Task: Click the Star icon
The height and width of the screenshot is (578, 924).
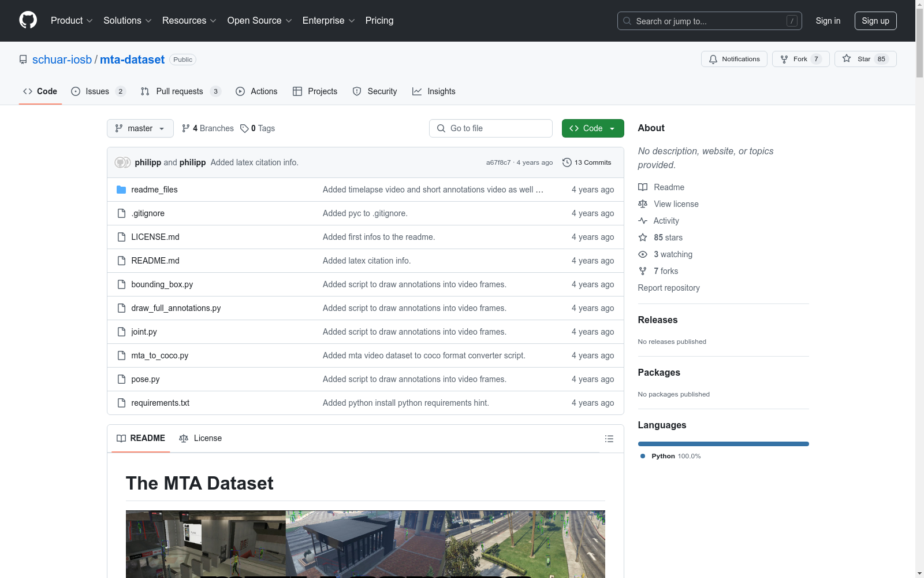Action: point(847,58)
